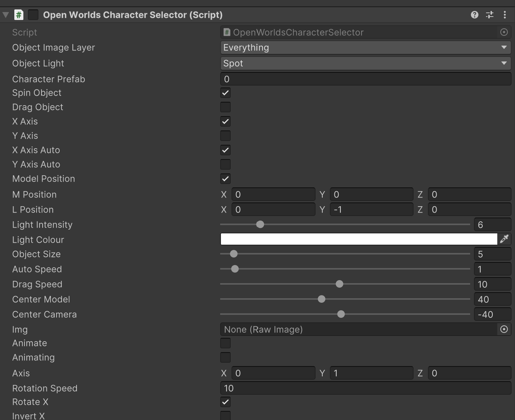Click the L Position Y value field
Screen dimensions: 515x420
coord(371,210)
